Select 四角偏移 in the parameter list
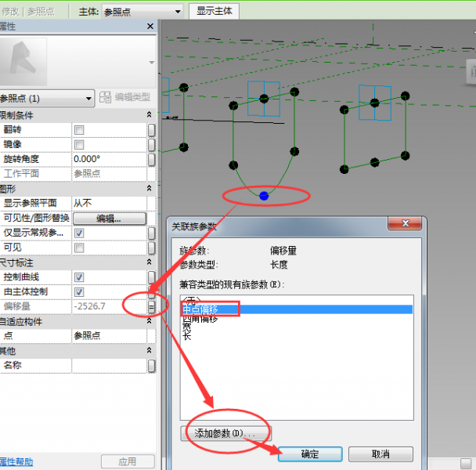This screenshot has width=476, height=470. (200, 320)
